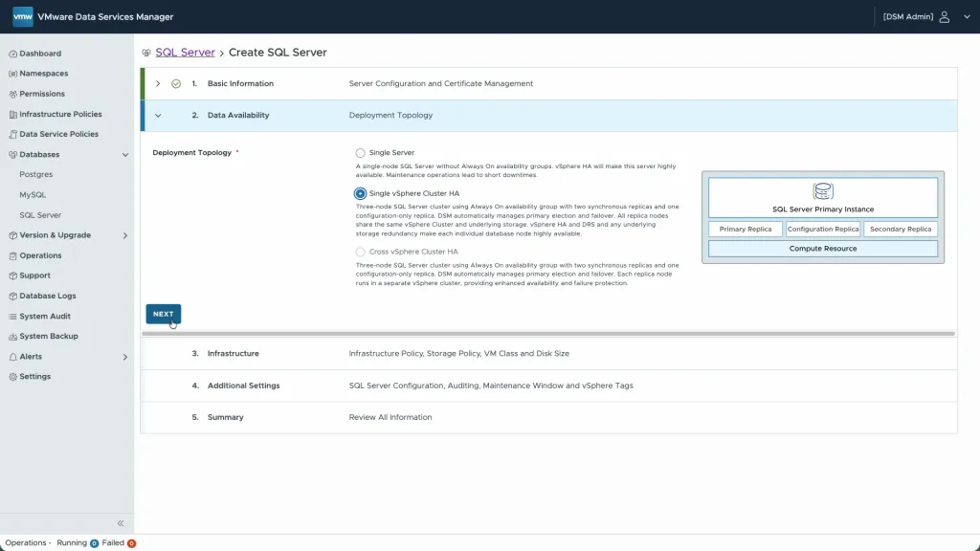Click the NEXT button
The width and height of the screenshot is (980, 551).
(163, 314)
